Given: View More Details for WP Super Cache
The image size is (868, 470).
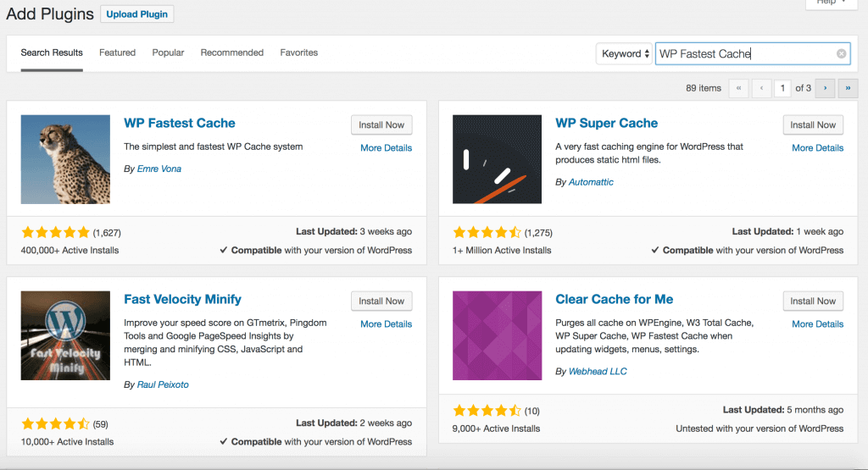Looking at the screenshot, I should click(x=818, y=147).
